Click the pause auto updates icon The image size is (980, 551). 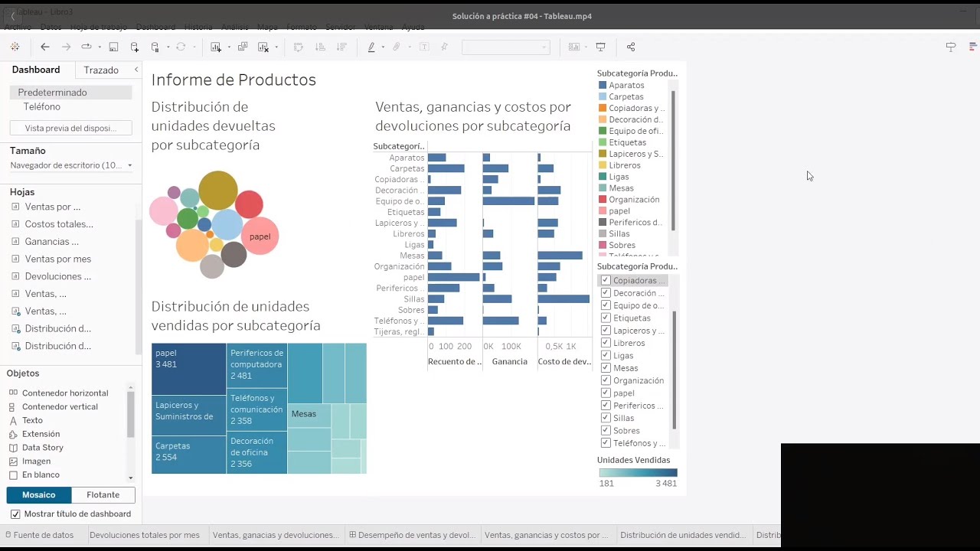coord(155,47)
